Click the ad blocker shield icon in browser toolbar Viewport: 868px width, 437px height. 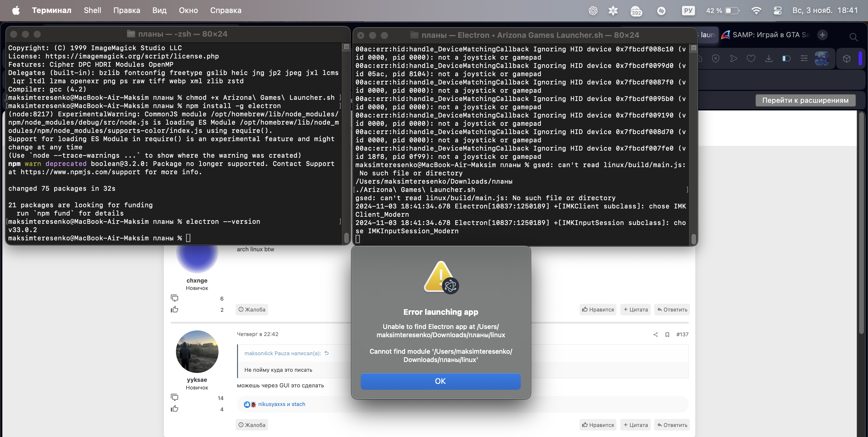pos(716,59)
